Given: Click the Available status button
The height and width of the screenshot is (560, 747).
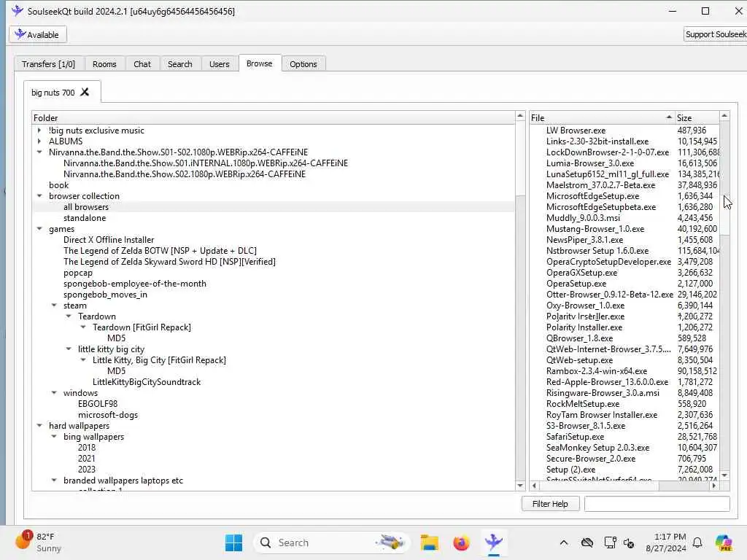Looking at the screenshot, I should tap(38, 34).
